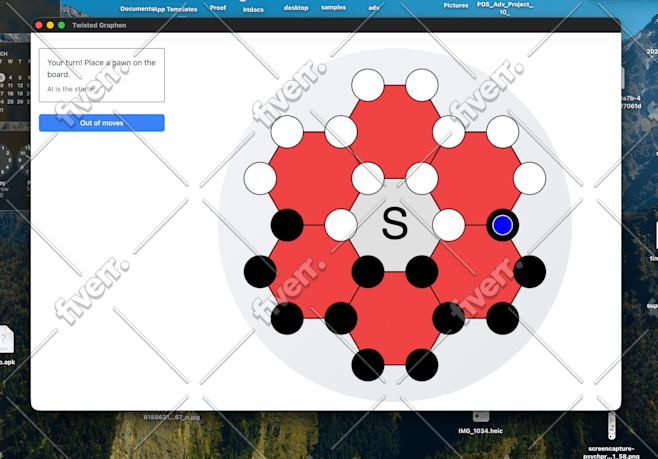The image size is (658, 459).
Task: Click the blue-centered pawn on the board
Action: (502, 225)
